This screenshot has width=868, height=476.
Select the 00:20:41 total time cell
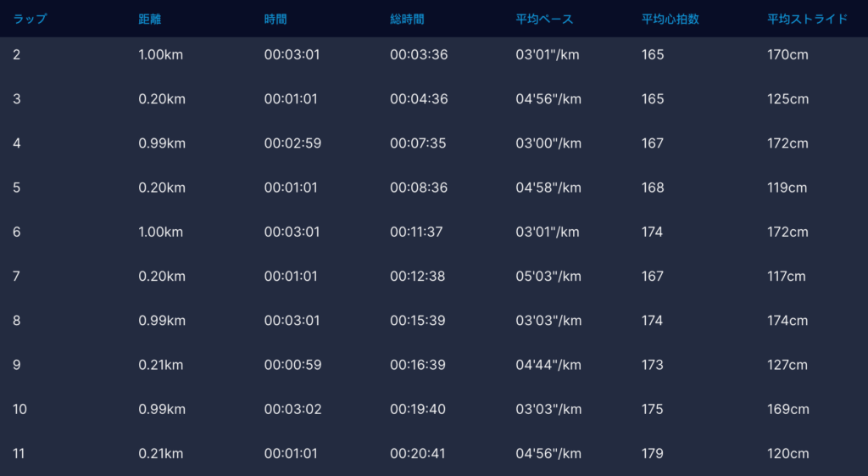pyautogui.click(x=418, y=453)
